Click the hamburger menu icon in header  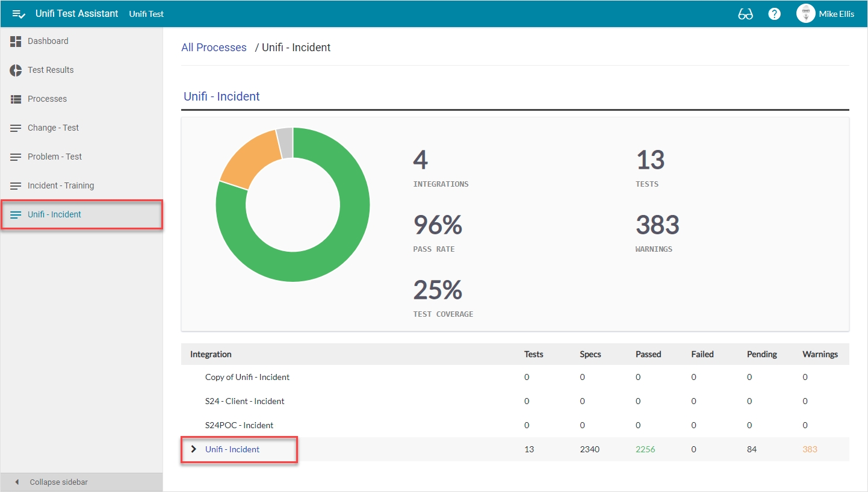pyautogui.click(x=19, y=14)
